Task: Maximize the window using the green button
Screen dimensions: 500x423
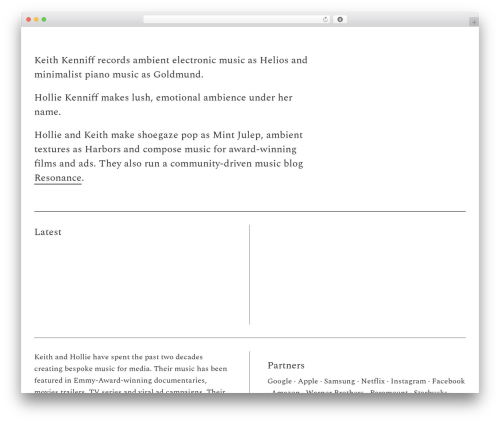Action: (x=44, y=19)
